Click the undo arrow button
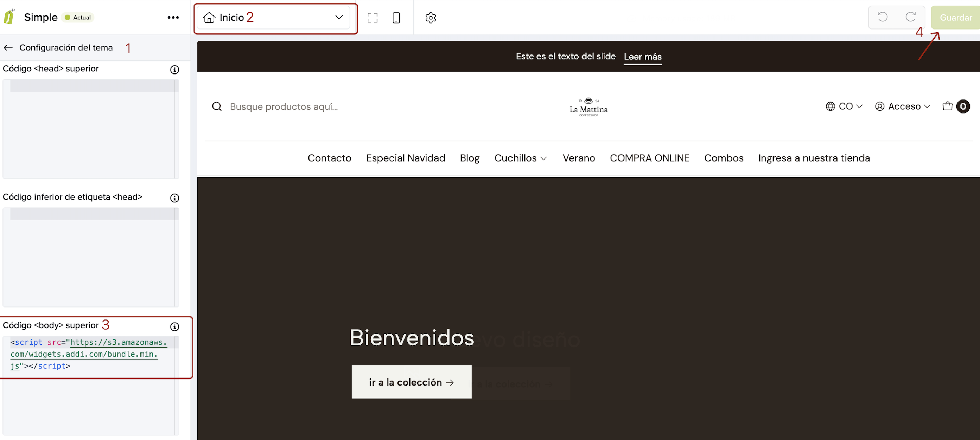The width and height of the screenshot is (980, 440). pyautogui.click(x=883, y=17)
